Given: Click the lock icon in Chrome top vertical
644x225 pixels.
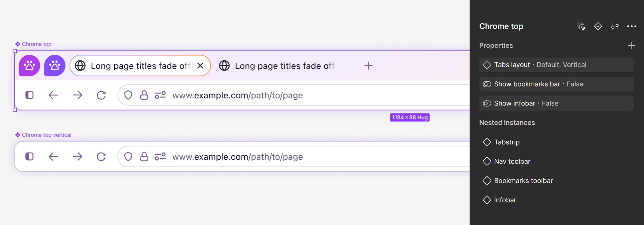Looking at the screenshot, I should (x=144, y=157).
